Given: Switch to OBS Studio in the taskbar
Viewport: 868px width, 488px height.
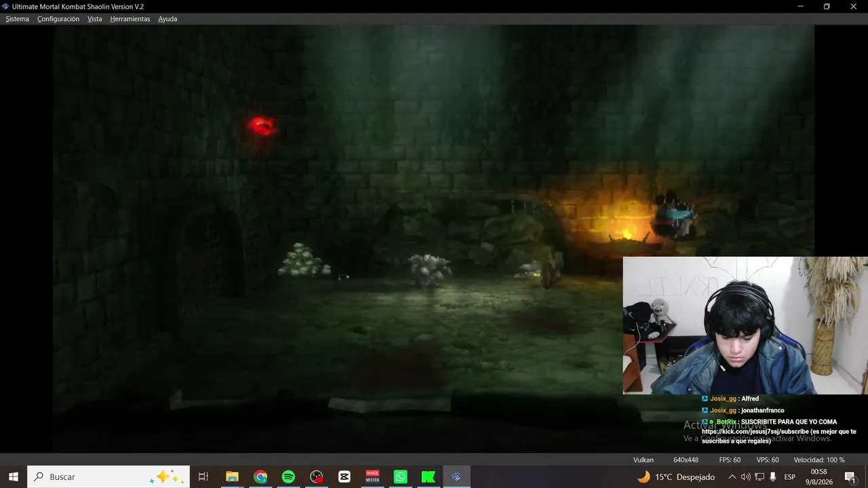Looking at the screenshot, I should (317, 477).
